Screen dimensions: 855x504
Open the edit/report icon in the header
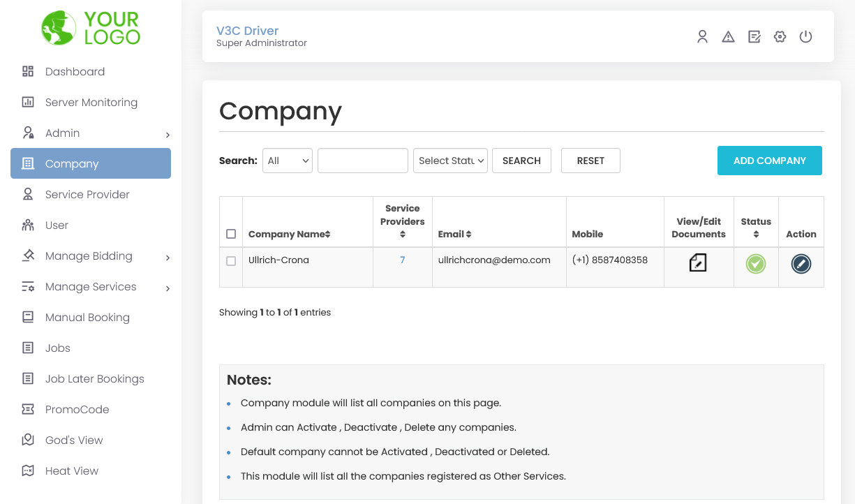pos(754,36)
